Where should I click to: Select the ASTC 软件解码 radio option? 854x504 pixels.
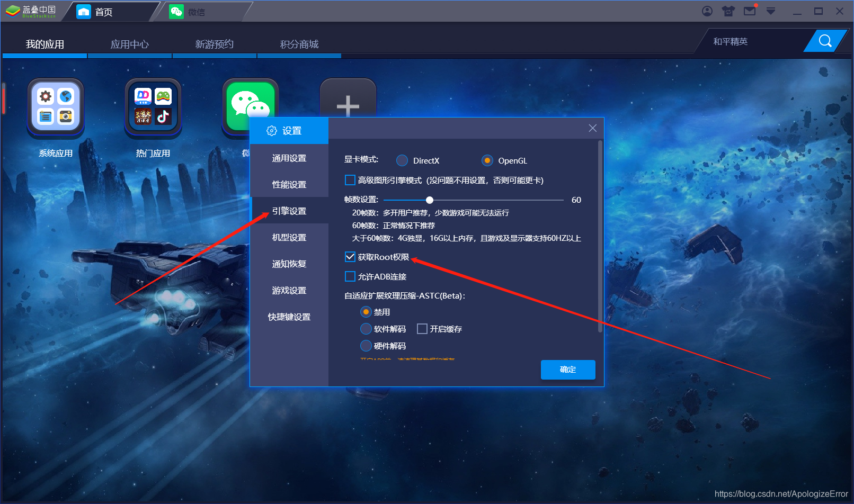pyautogui.click(x=366, y=329)
